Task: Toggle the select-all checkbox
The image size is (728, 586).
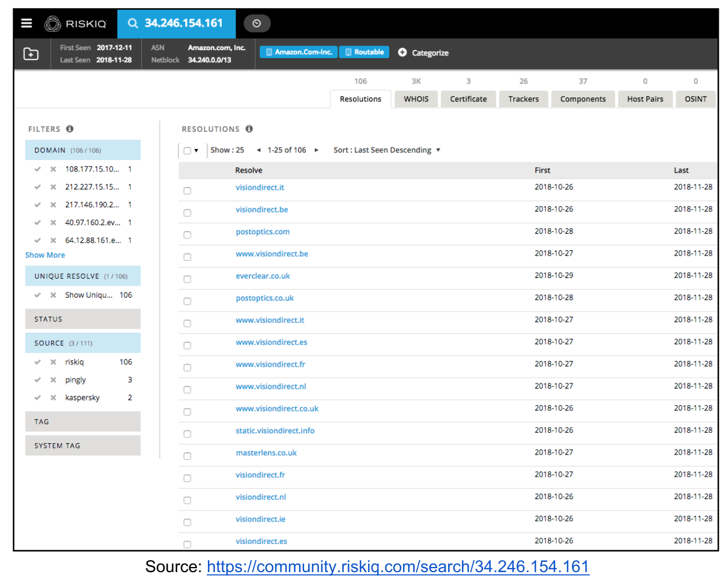Action: tap(187, 151)
